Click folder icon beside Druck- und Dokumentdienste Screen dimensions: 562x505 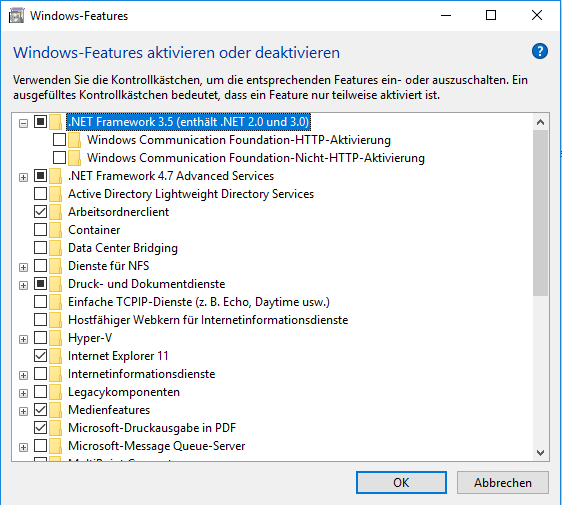[56, 284]
